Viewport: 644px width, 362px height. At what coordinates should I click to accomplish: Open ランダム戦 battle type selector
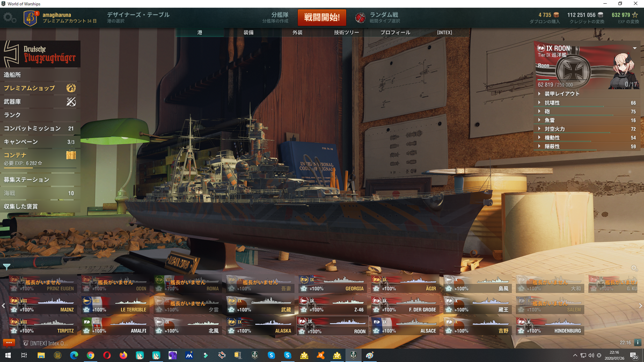point(384,17)
